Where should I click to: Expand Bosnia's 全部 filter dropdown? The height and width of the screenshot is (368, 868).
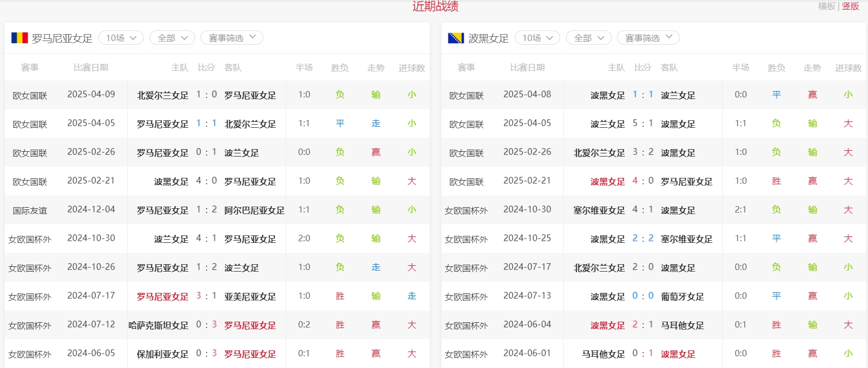589,38
